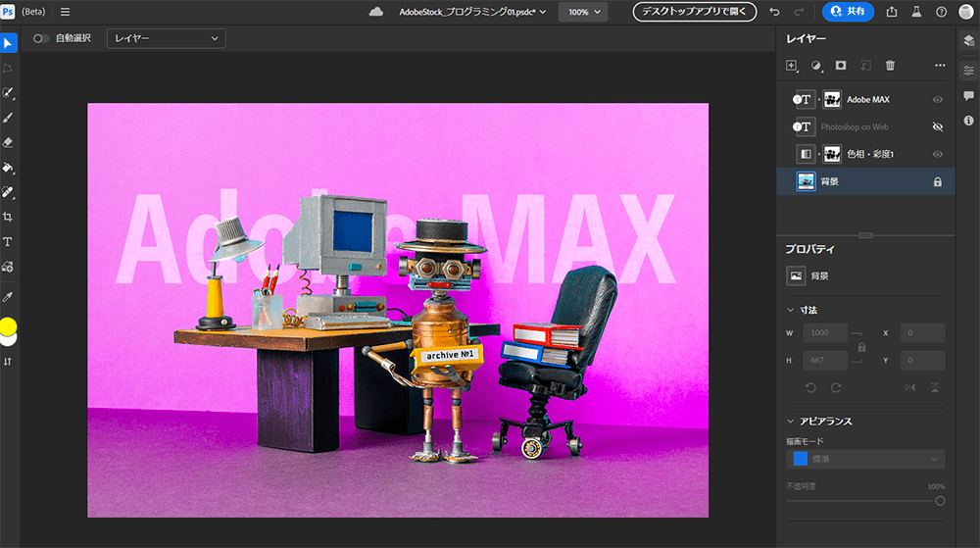980x548 pixels.
Task: Click the W width field
Action: [x=825, y=333]
